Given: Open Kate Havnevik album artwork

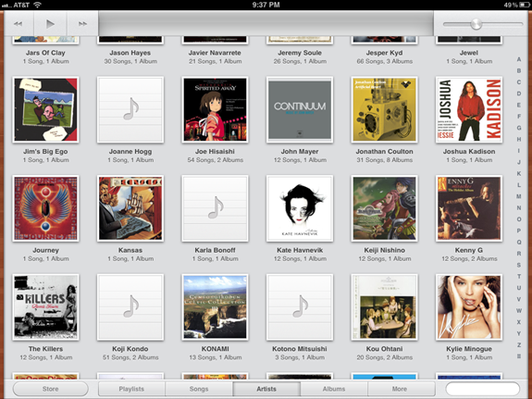Looking at the screenshot, I should click(300, 208).
